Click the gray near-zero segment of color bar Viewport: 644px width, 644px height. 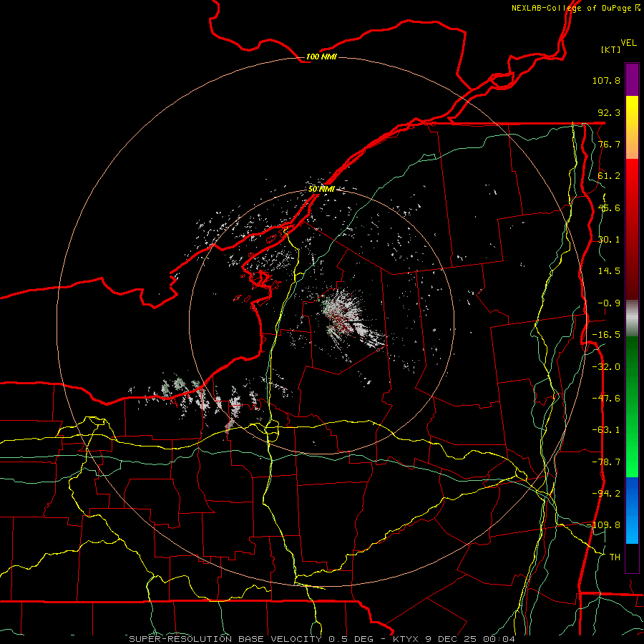pos(632,318)
